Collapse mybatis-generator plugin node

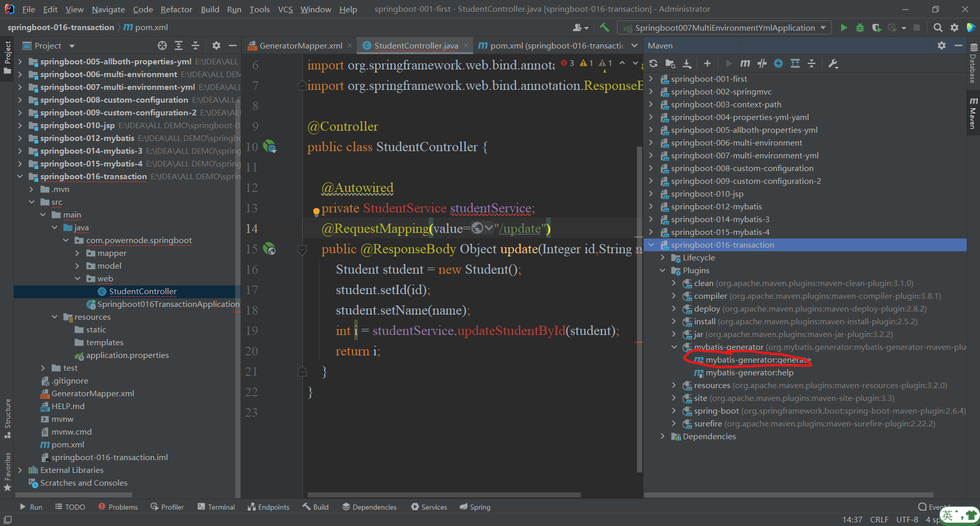click(674, 347)
